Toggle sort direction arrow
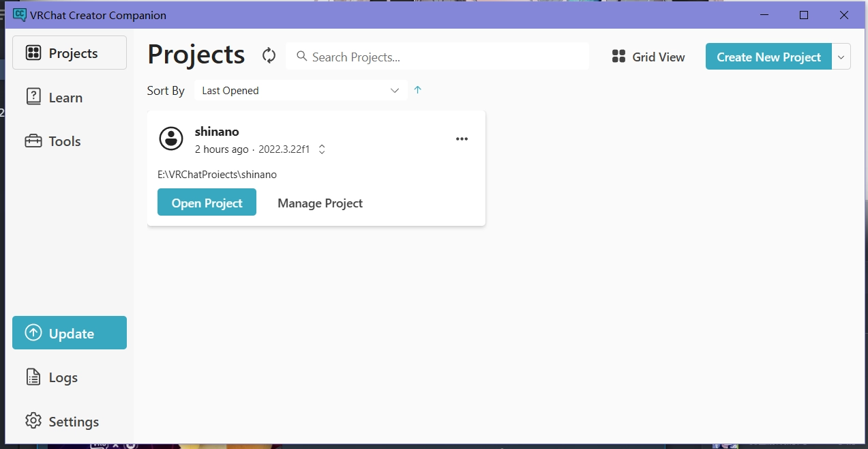This screenshot has height=449, width=868. (418, 90)
